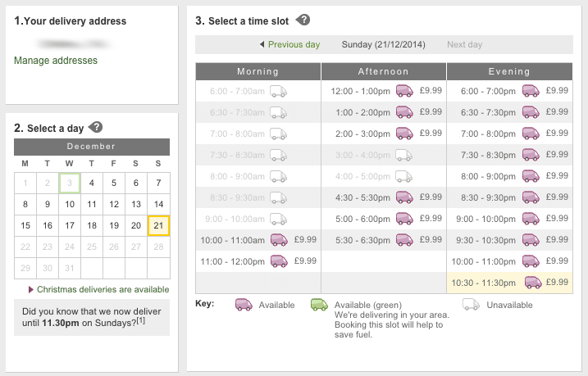Pick the purple van for 12:00 - 1:00pm
This screenshot has height=376, width=588.
tap(404, 91)
